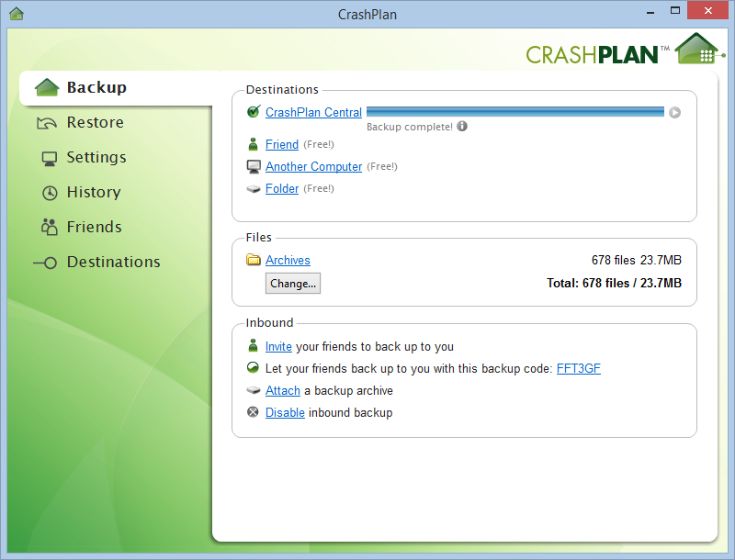Select Another Computer destination link

pyautogui.click(x=313, y=167)
